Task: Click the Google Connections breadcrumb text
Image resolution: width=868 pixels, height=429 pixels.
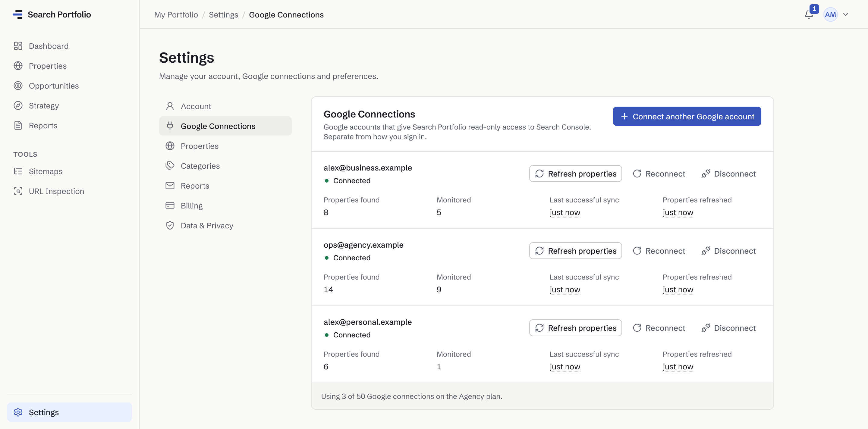Action: 286,14
